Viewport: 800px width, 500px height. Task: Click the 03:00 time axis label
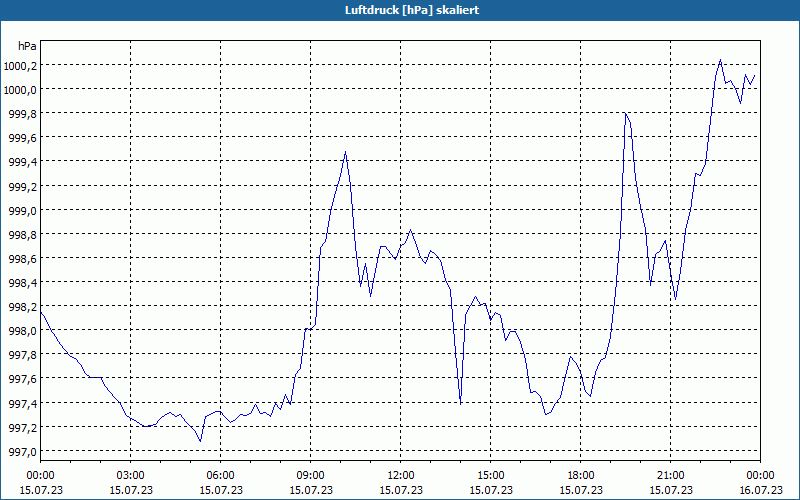(131, 476)
